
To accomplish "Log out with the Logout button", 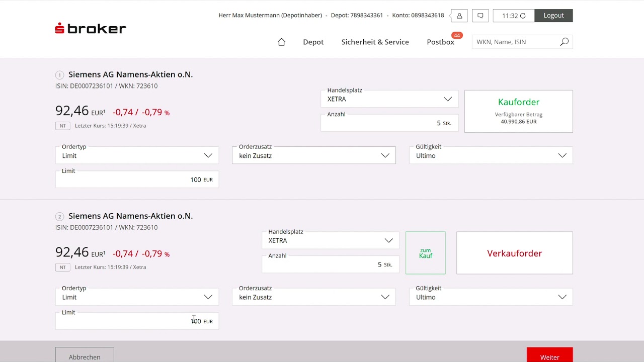I will (x=553, y=16).
